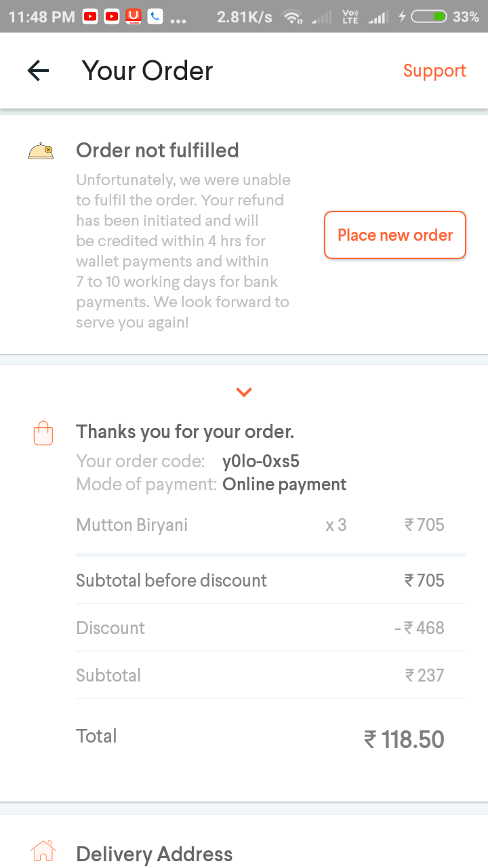
Task: Click the house icon beside Delivery Address
Action: (43, 851)
